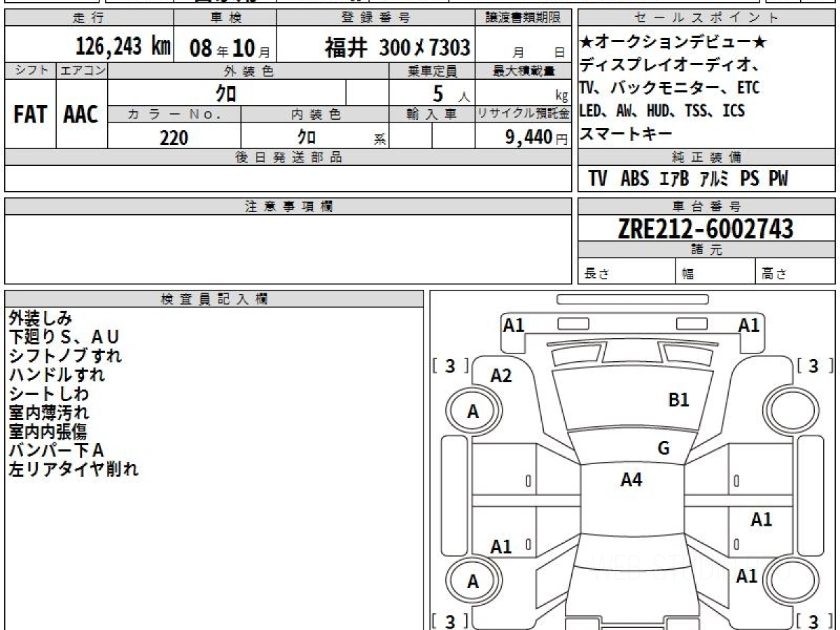Select the シートしわ note

pos(48,393)
